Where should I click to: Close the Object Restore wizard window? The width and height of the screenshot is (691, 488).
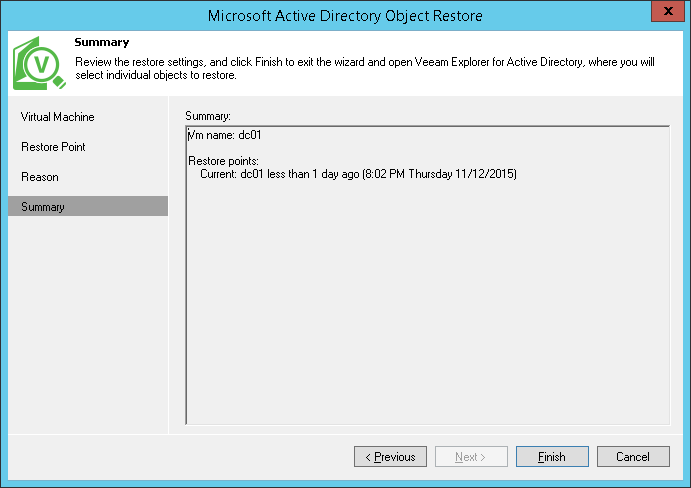(666, 13)
